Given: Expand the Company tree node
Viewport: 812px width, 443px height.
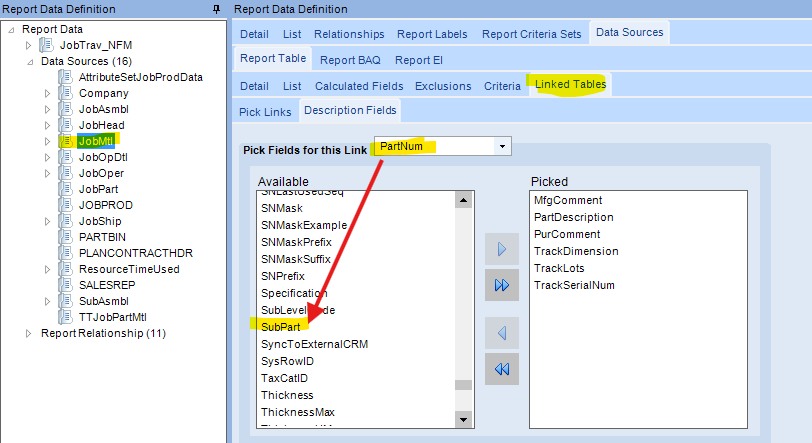Looking at the screenshot, I should pyautogui.click(x=47, y=94).
